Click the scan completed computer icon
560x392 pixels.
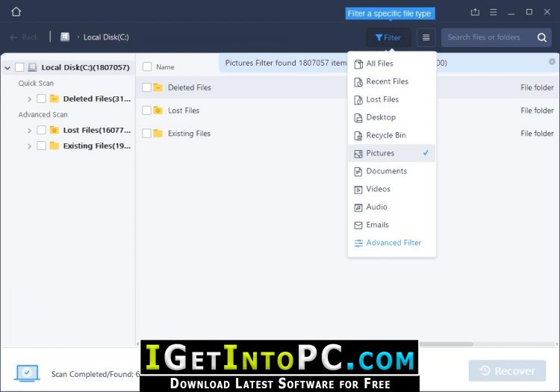coord(27,373)
